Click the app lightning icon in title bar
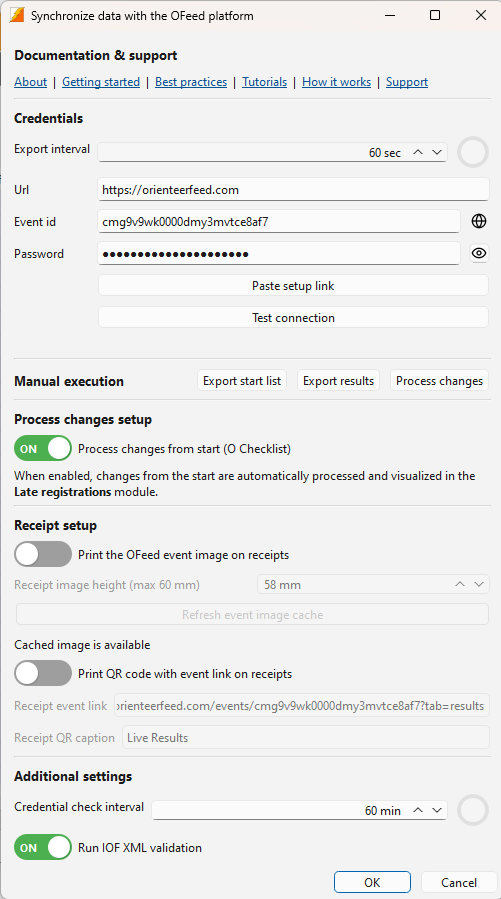Viewport: 501px width, 899px height. [17, 15]
